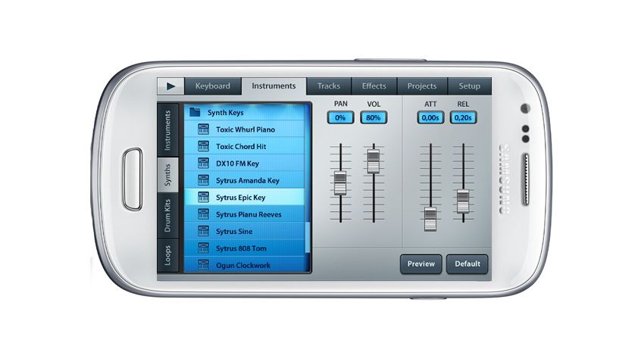Open the Drum Kits side tab

pyautogui.click(x=167, y=216)
